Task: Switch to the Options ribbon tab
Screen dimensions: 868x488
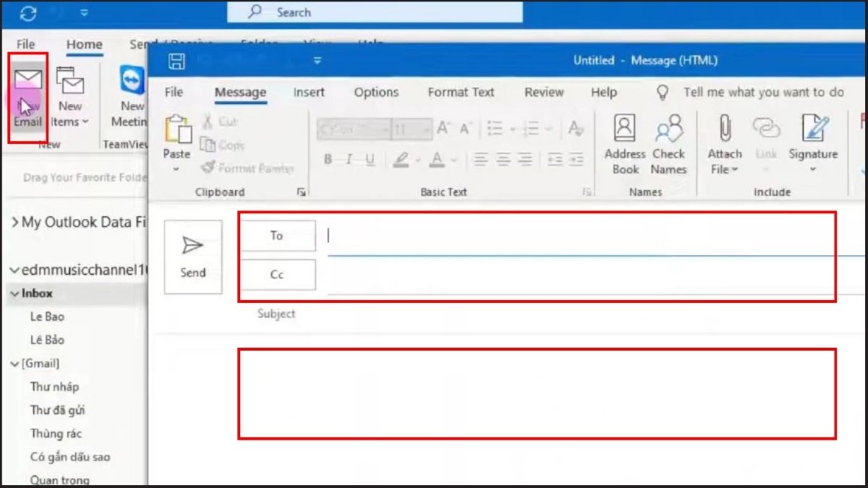Action: click(x=376, y=93)
